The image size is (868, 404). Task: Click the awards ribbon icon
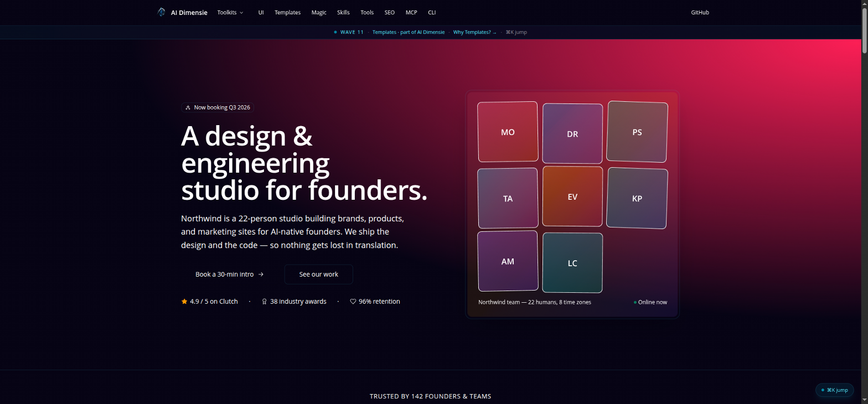pos(265,302)
